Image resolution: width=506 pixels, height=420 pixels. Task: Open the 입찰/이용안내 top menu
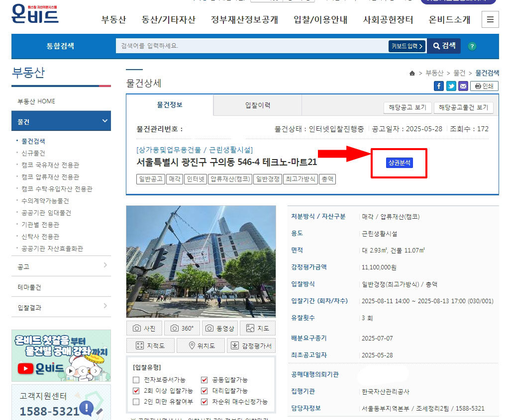[320, 20]
